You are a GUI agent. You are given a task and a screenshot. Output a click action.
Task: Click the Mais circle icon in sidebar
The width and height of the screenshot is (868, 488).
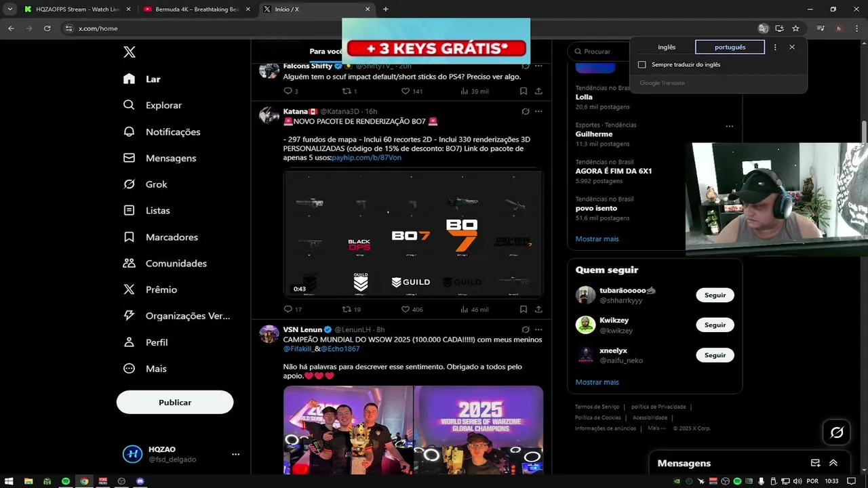[x=129, y=369]
